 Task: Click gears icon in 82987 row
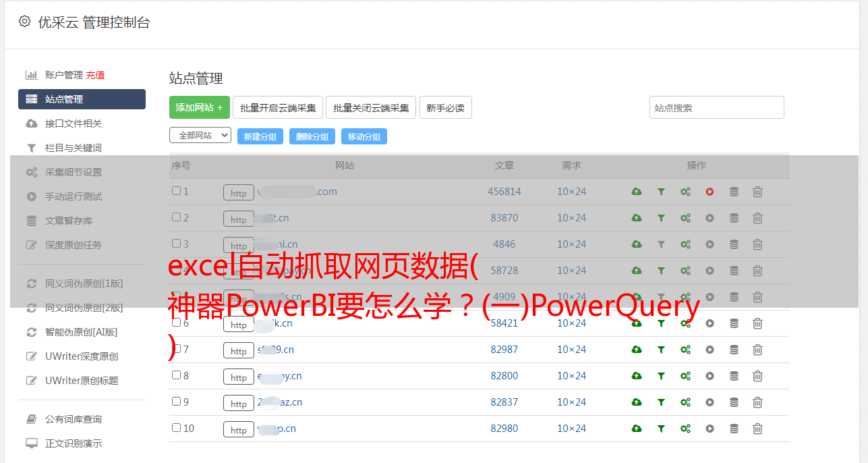(x=685, y=350)
